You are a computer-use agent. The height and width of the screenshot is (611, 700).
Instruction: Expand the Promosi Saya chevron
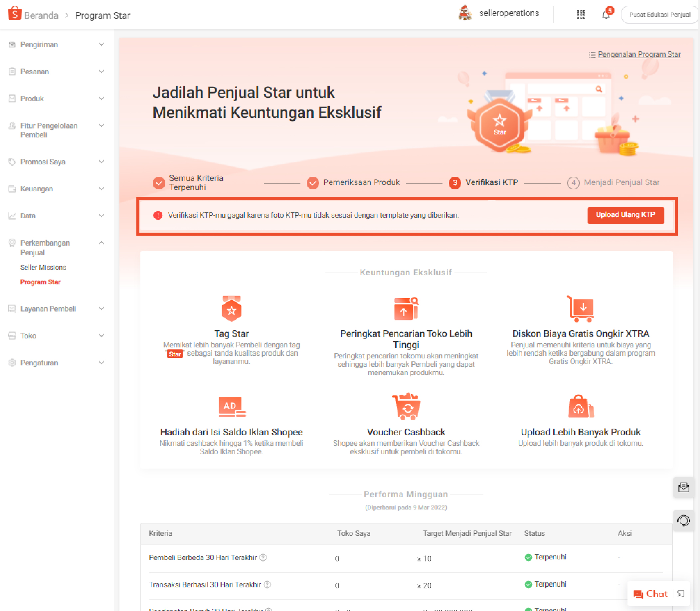101,162
